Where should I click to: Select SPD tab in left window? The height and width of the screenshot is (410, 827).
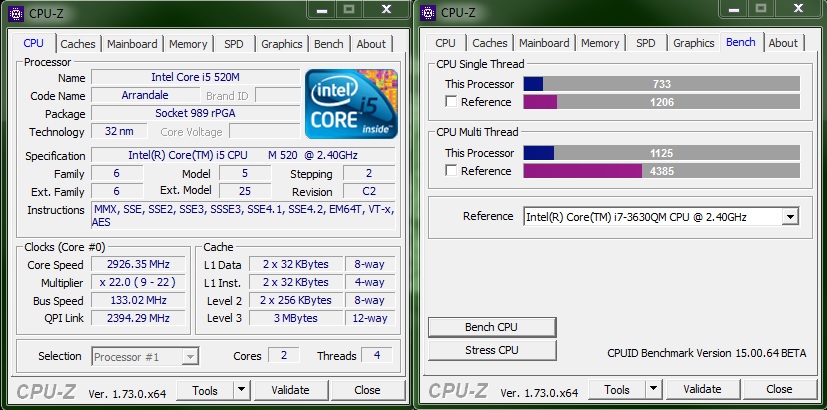coord(234,44)
